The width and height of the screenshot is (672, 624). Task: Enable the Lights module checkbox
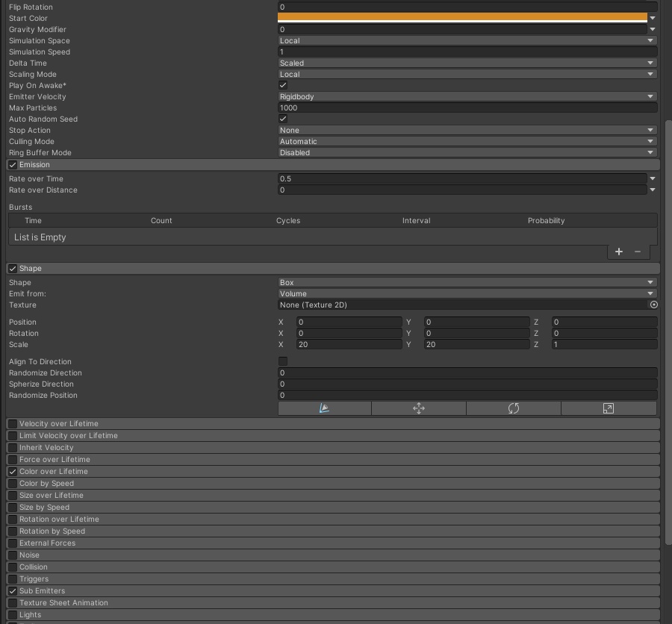click(13, 615)
